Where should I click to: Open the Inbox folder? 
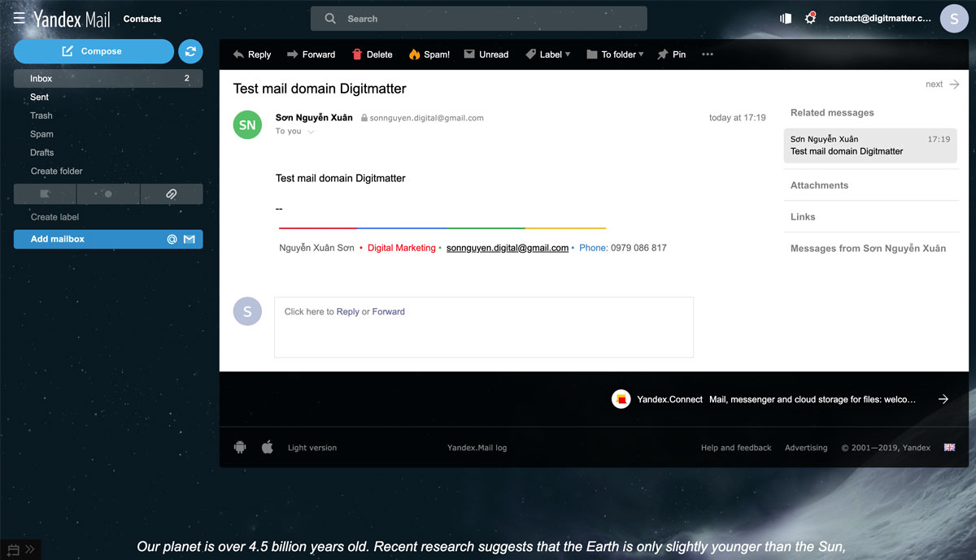click(x=108, y=79)
